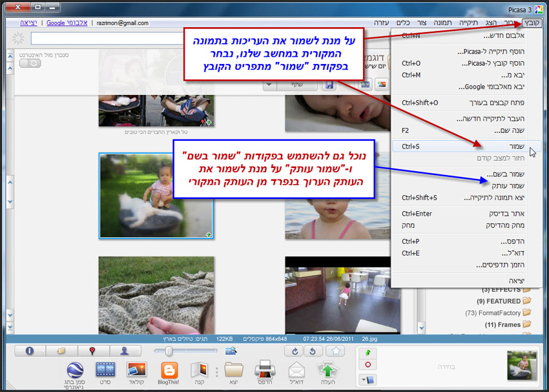Viewport: 549px width, 392px height.
Task: Open the אלבומי Google web albums link
Action: click(x=67, y=23)
